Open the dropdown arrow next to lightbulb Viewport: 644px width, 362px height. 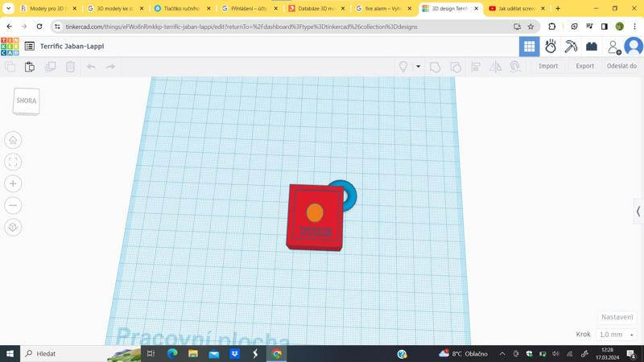(x=418, y=67)
